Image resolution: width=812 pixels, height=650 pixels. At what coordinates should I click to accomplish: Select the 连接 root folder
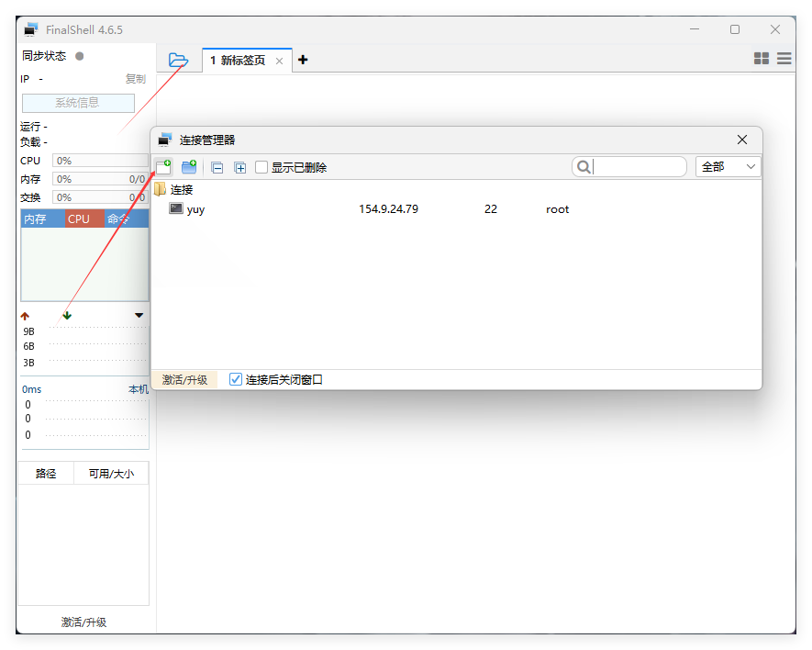[x=182, y=189]
